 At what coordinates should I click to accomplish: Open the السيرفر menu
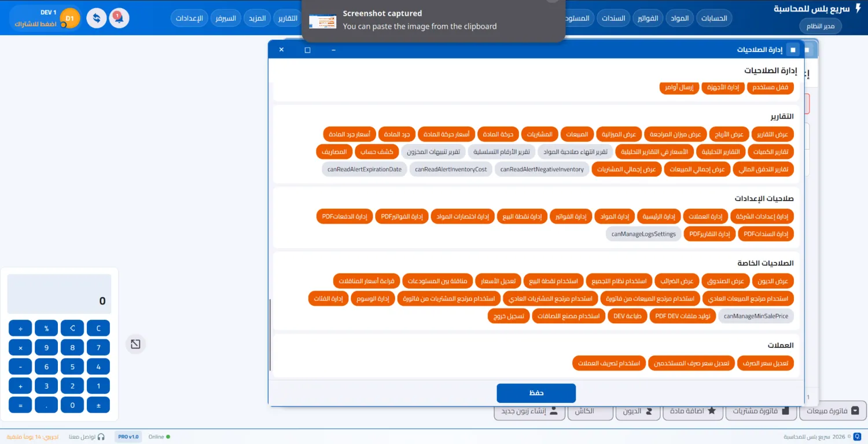pyautogui.click(x=226, y=18)
